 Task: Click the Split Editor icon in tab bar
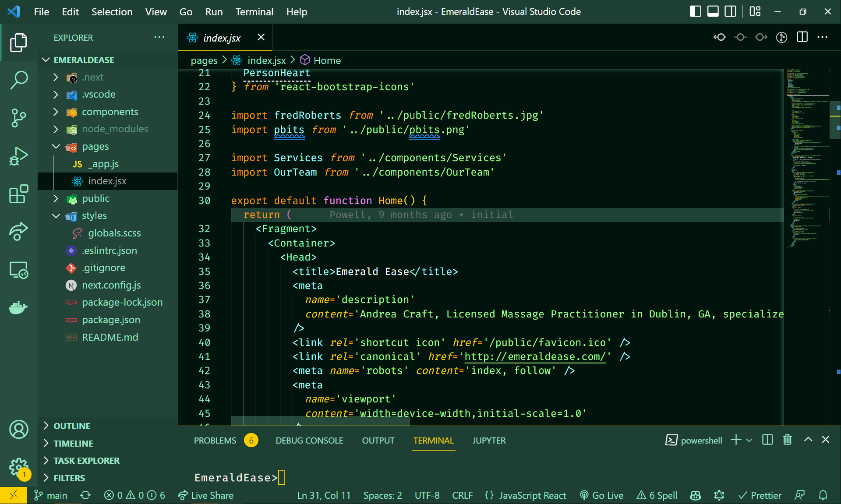pos(802,37)
